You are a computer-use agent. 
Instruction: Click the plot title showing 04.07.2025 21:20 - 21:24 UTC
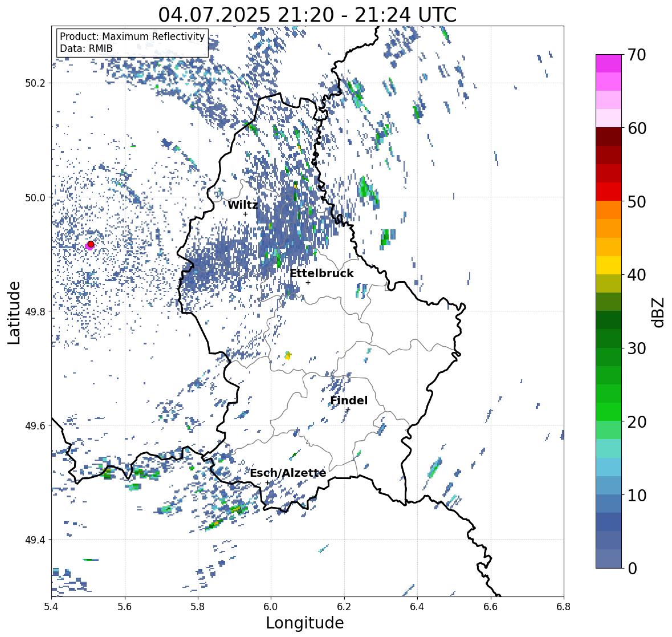pyautogui.click(x=307, y=15)
